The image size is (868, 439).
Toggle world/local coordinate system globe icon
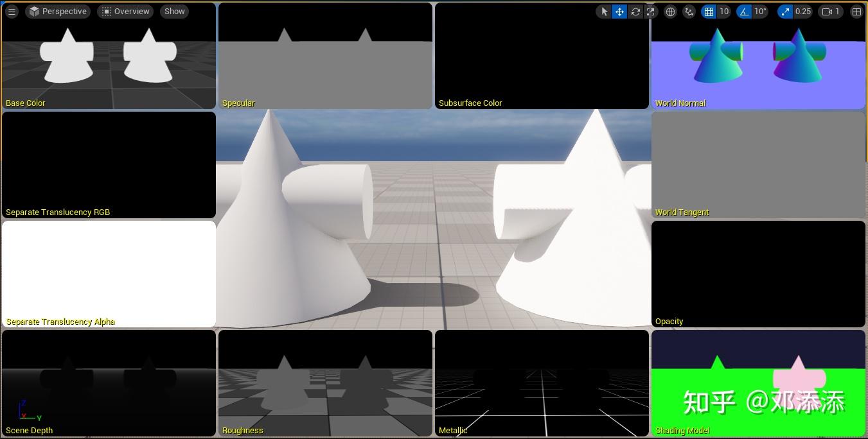click(x=671, y=11)
